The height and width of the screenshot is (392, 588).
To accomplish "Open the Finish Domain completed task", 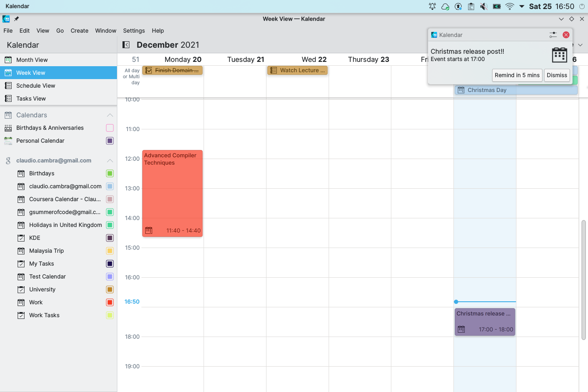I will [x=172, y=70].
